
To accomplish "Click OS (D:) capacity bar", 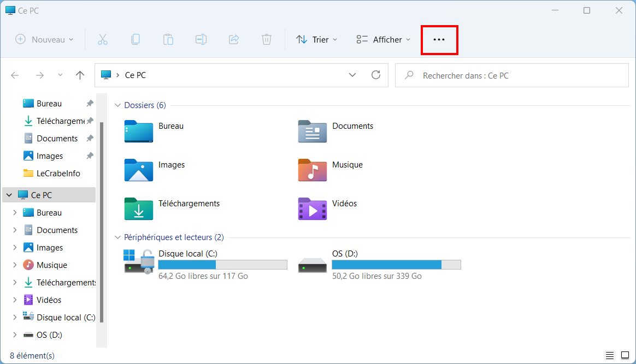I will [x=396, y=265].
